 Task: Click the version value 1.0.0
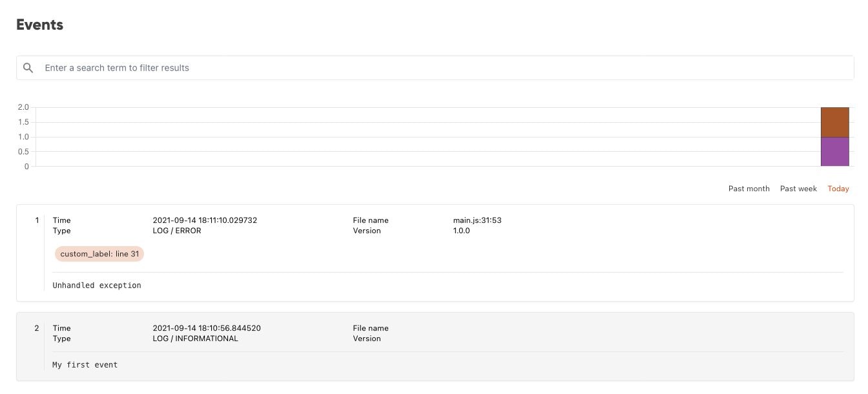461,231
